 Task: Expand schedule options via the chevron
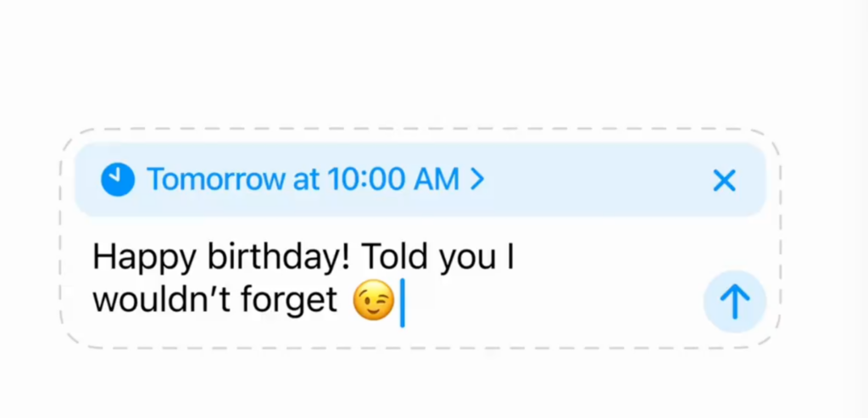[x=477, y=180]
